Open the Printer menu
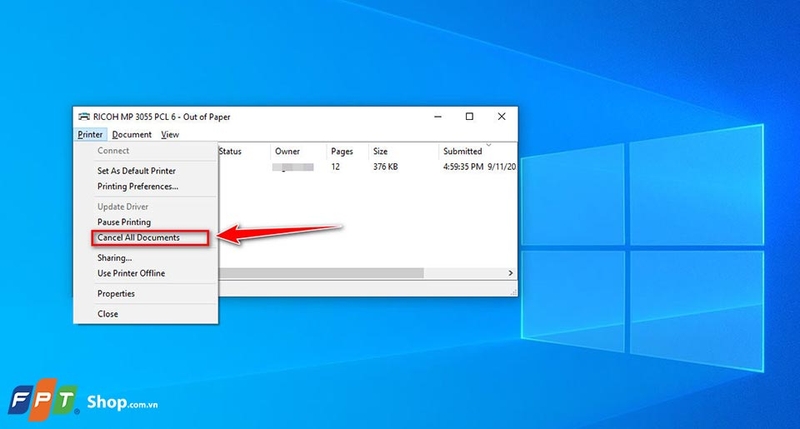 tap(90, 135)
